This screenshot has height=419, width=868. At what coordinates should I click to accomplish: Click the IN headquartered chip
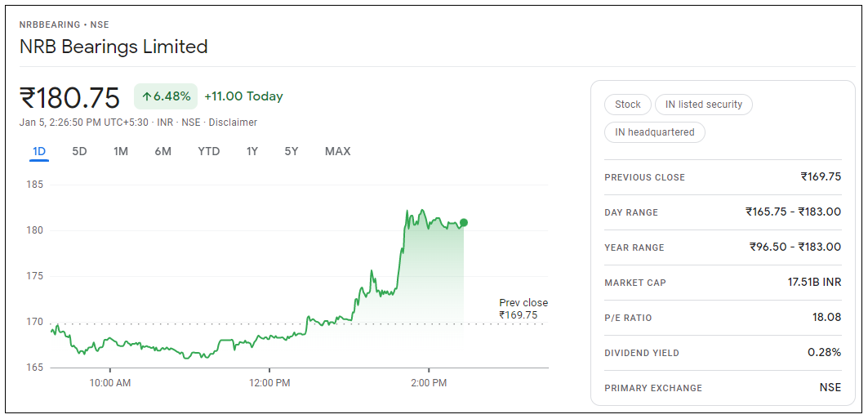point(655,132)
